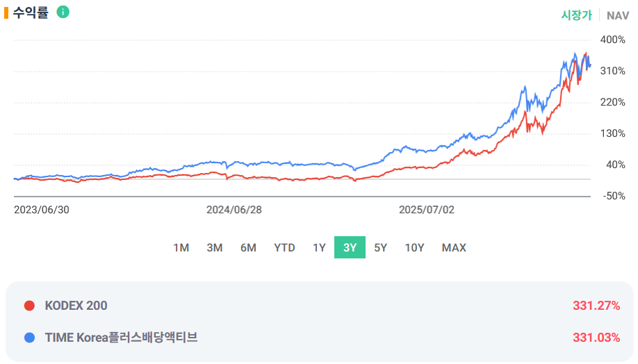Open the KODEX 200 legend label
This screenshot has height=364, width=638.
tap(76, 306)
